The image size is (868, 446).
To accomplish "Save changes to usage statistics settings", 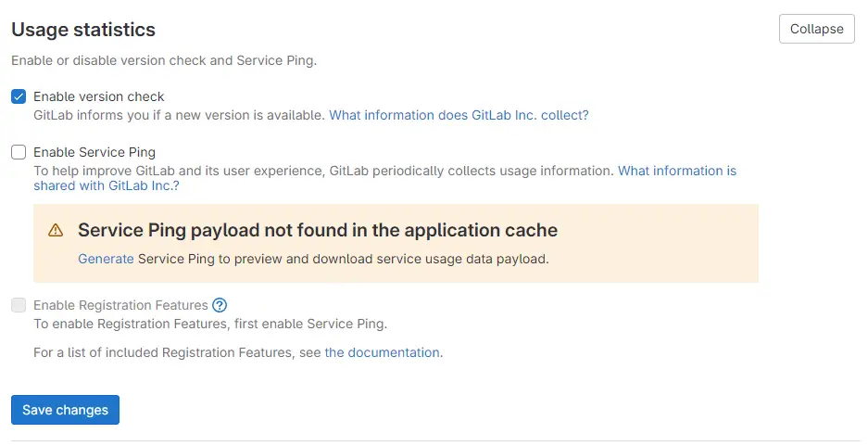I will tap(66, 410).
